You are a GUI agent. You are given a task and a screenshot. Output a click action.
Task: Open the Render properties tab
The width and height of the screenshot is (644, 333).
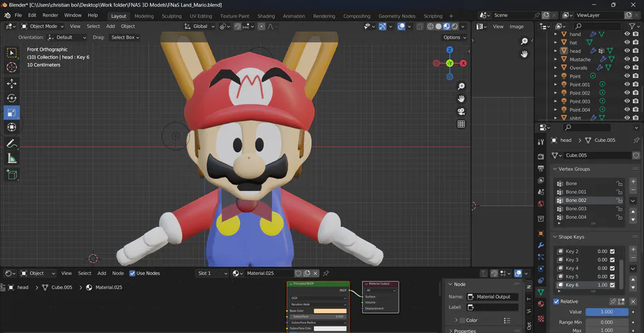pyautogui.click(x=541, y=157)
